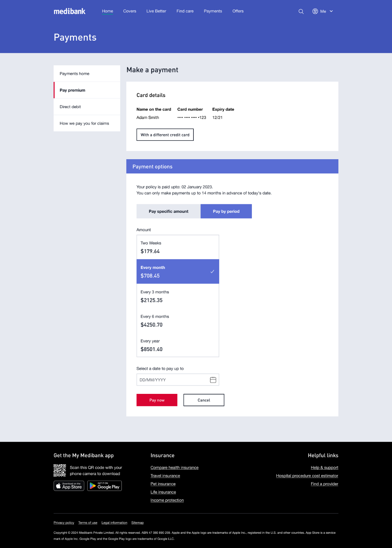Image resolution: width=392 pixels, height=548 pixels.
Task: Select the Two Weeks payment amount
Action: (x=178, y=247)
